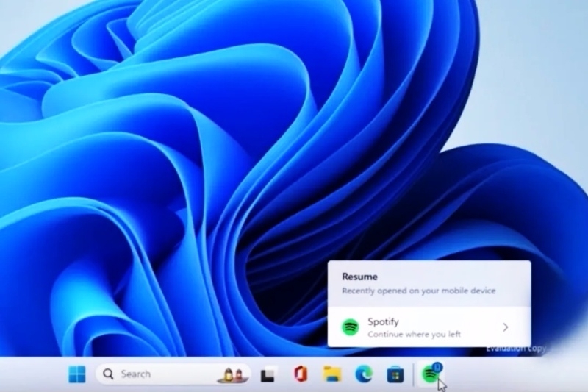
Task: Open the Windows Start menu
Action: (x=77, y=374)
